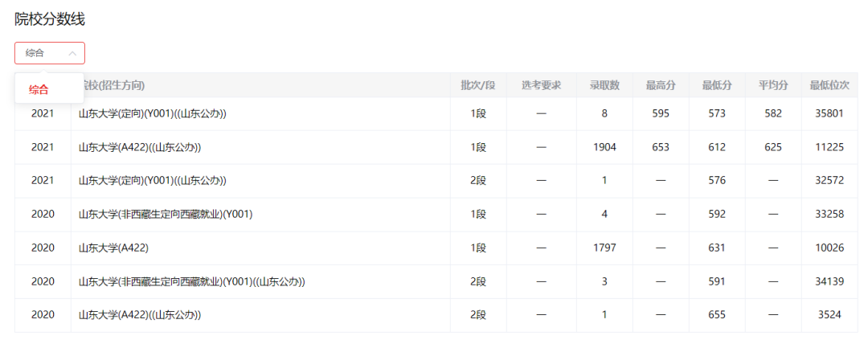Viewport: 868px width, 340px height.
Task: Click the lowest rank value 35801
Action: coord(829,113)
